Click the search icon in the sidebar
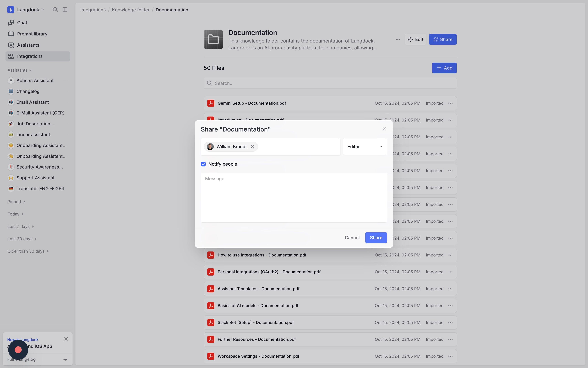588x368 pixels. [55, 10]
